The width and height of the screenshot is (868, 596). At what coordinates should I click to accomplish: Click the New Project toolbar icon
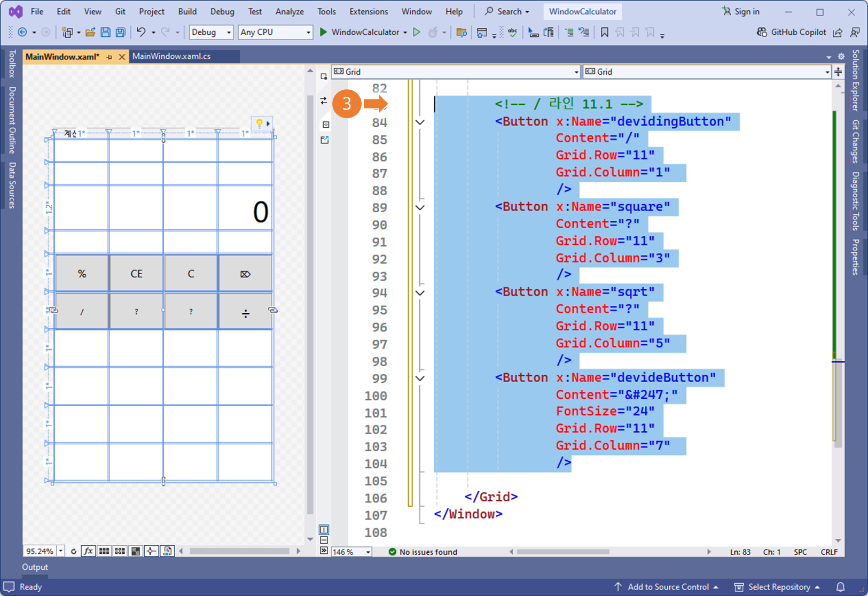(x=67, y=33)
